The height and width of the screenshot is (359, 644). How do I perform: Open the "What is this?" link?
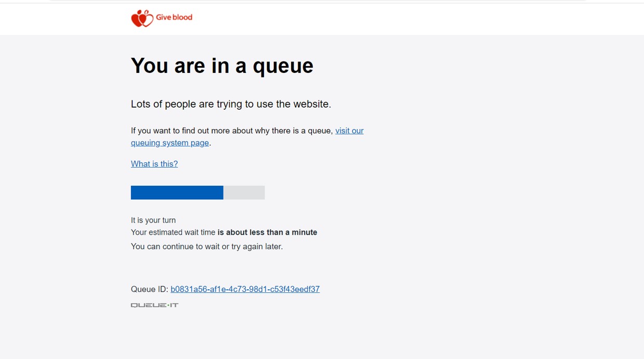coord(154,164)
